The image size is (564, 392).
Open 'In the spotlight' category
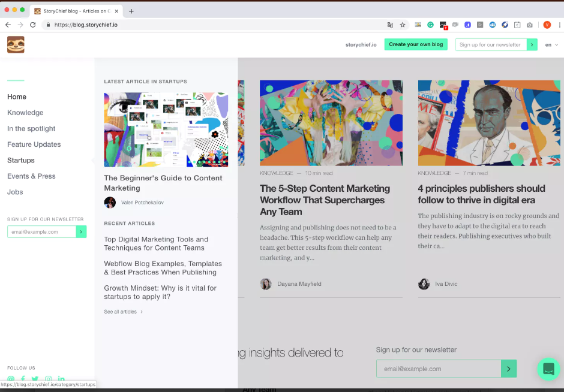[x=31, y=128]
